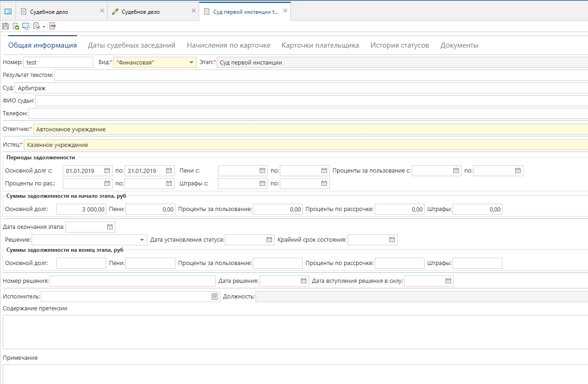Open the Карточки плательщика tab

coord(321,45)
